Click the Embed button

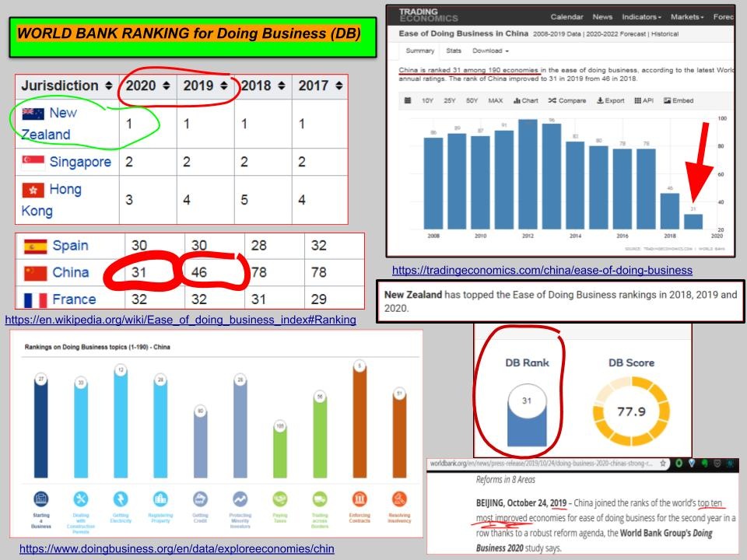[679, 100]
